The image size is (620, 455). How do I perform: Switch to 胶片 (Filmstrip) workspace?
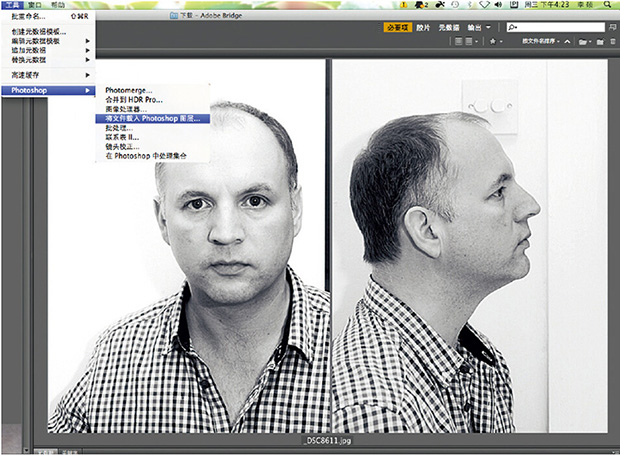[423, 27]
